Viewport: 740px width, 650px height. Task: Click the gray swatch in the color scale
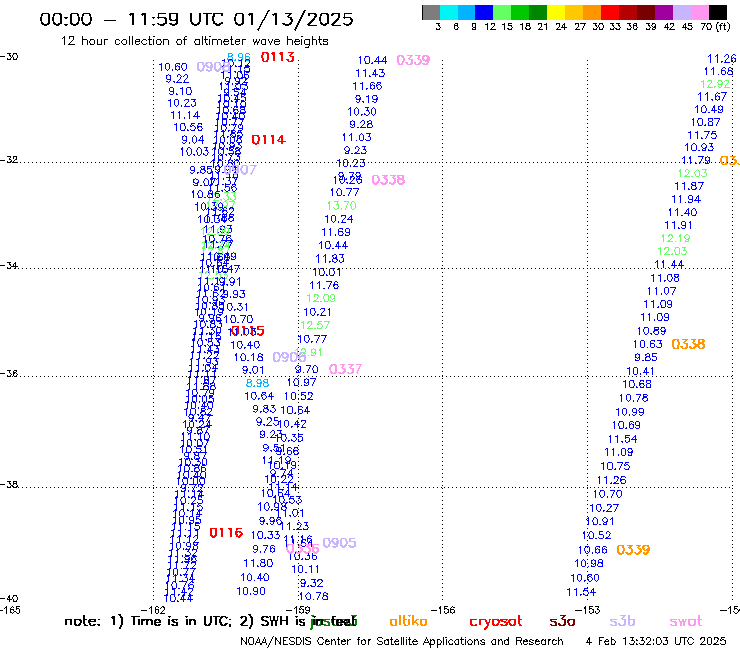[431, 12]
